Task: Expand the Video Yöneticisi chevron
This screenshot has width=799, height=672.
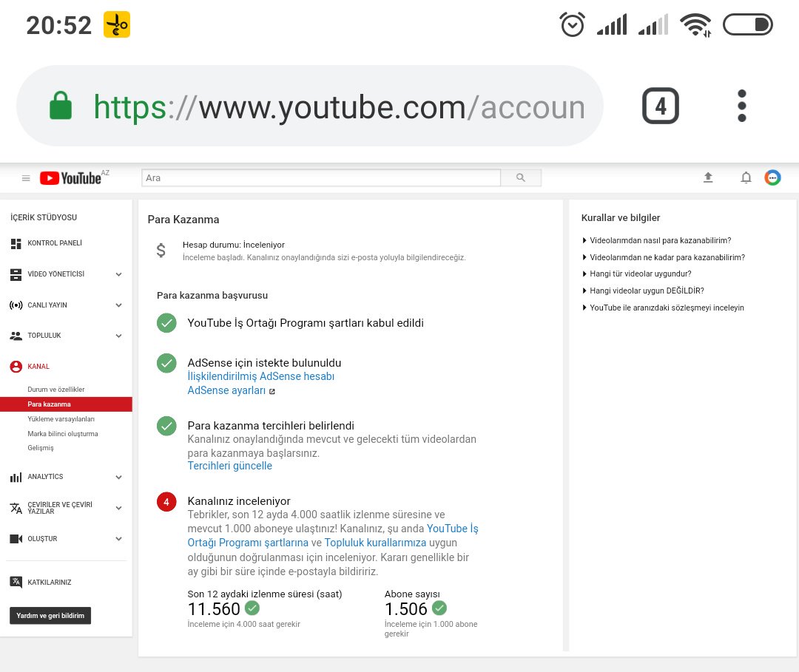Action: pyautogui.click(x=118, y=274)
